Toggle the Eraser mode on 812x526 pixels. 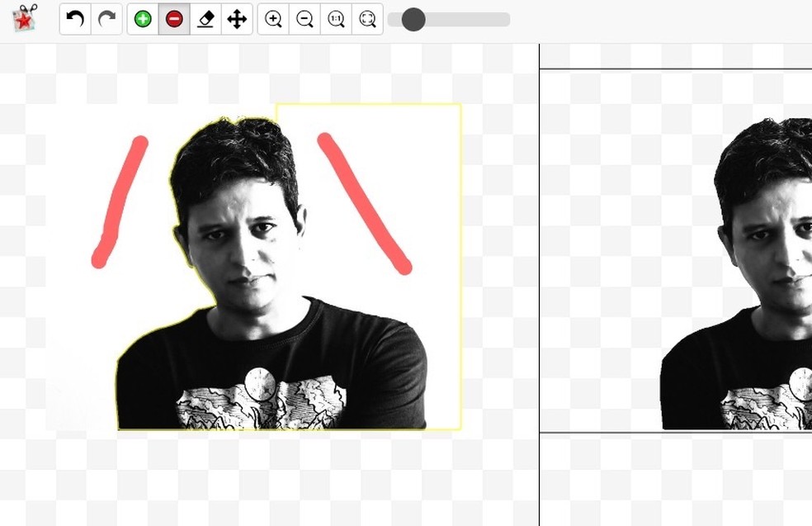click(205, 19)
